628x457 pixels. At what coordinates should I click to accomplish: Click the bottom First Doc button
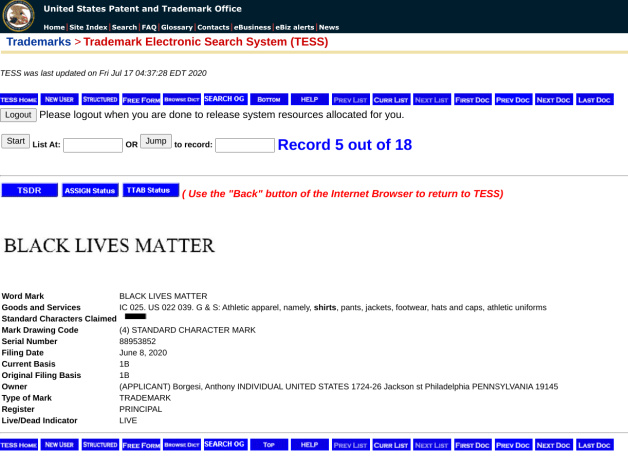click(473, 445)
